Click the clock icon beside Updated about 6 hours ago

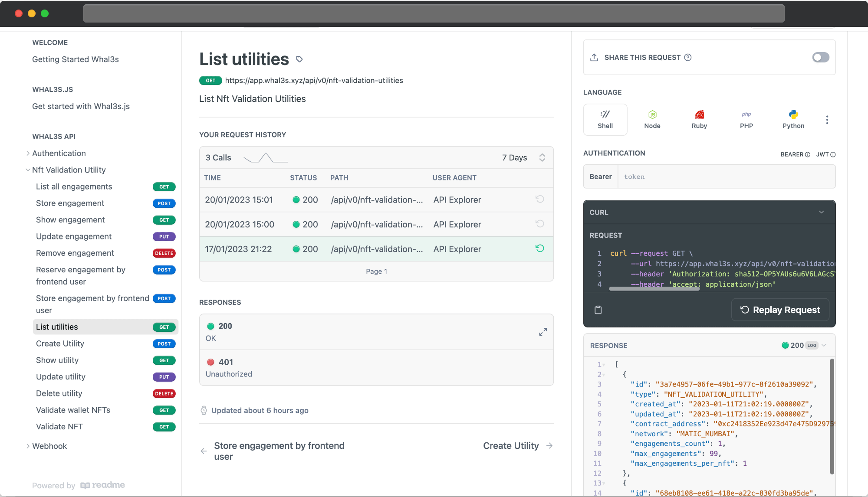[204, 410]
